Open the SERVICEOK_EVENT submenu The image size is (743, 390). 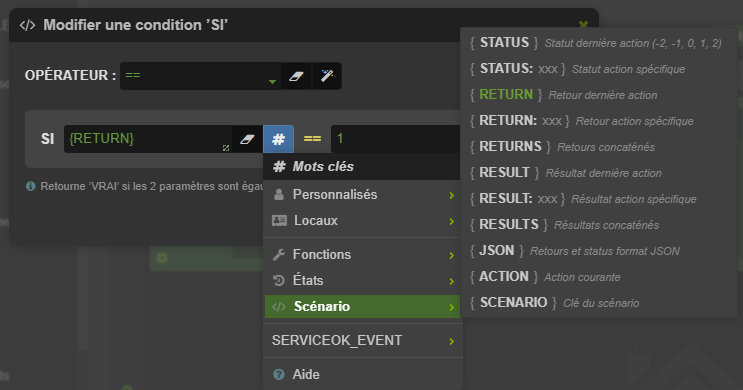pos(362,340)
